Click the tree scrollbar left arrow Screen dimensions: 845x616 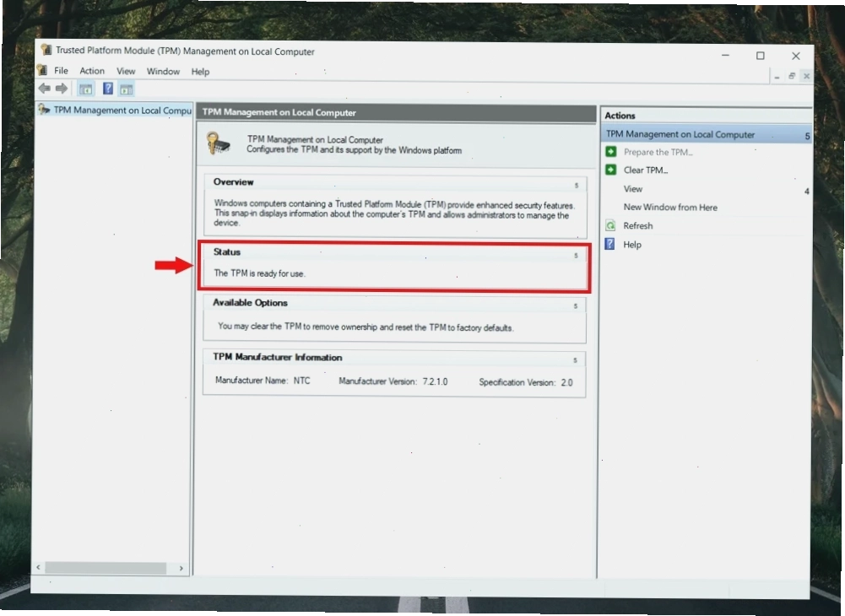(38, 568)
